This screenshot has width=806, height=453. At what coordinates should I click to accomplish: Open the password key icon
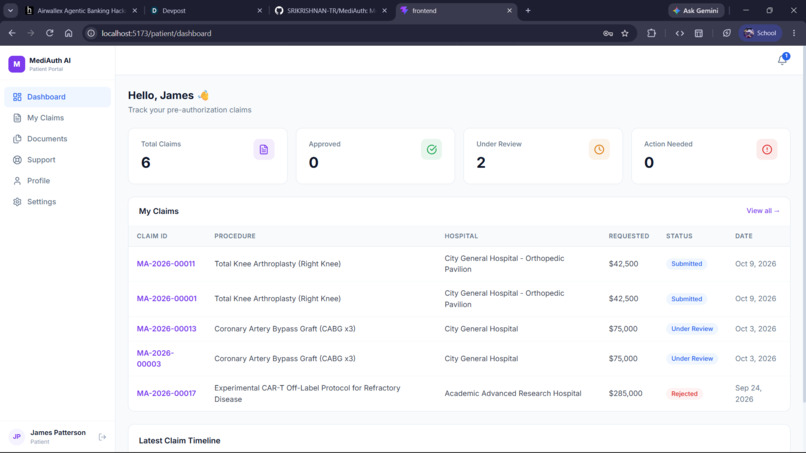pyautogui.click(x=608, y=33)
